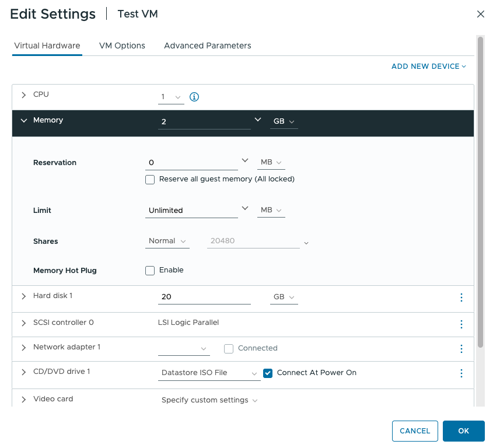Open Datastore ISO File dropdown

209,373
